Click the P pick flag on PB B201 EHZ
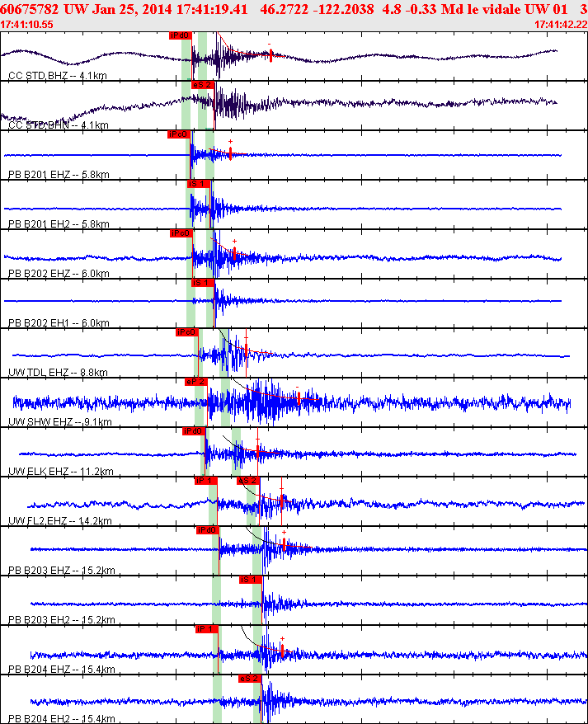 point(178,134)
